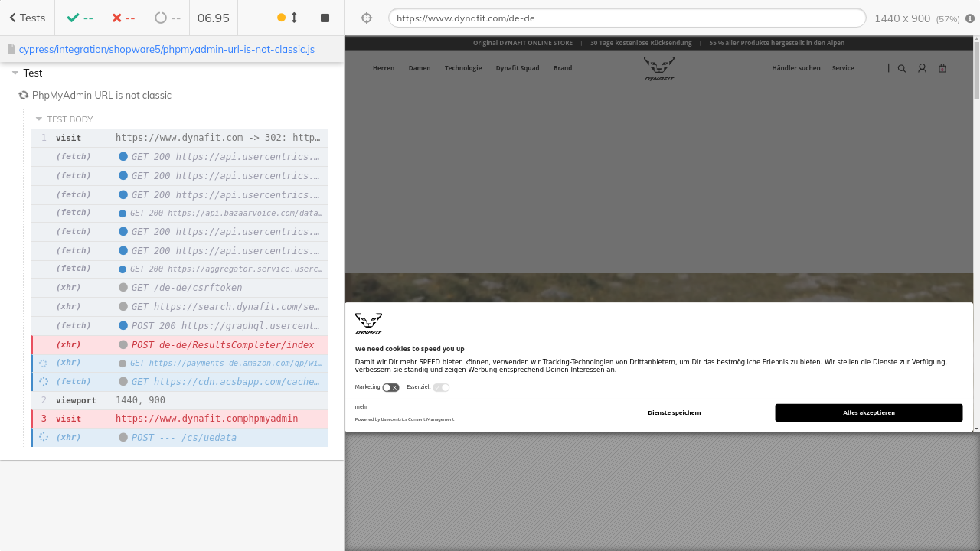980x551 pixels.
Task: Open the Technologie navigation menu
Action: point(463,68)
